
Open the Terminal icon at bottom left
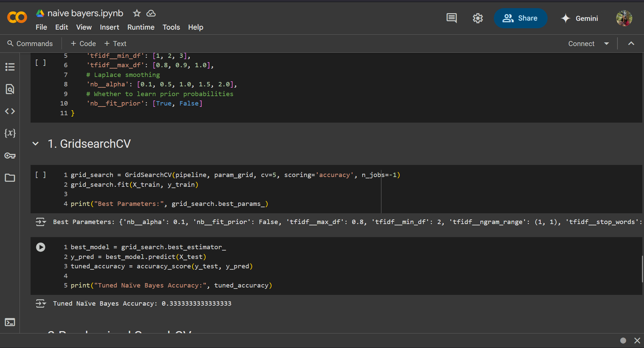coord(10,322)
